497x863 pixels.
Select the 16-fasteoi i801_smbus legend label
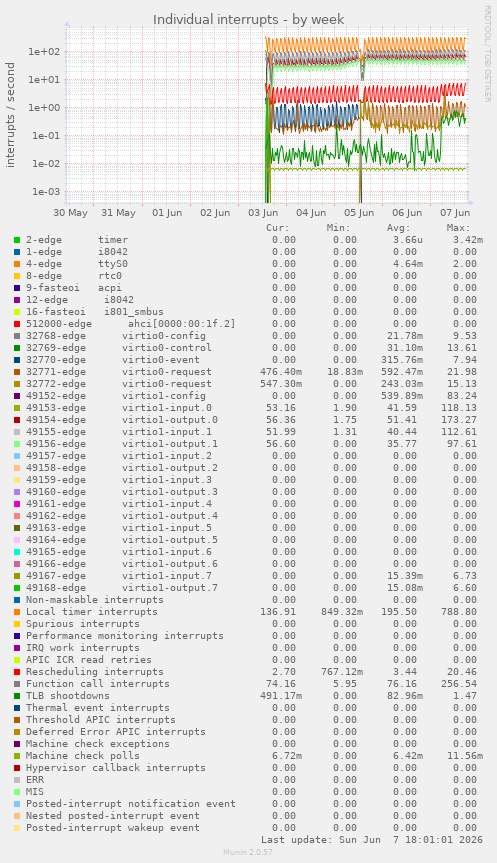coord(95,312)
